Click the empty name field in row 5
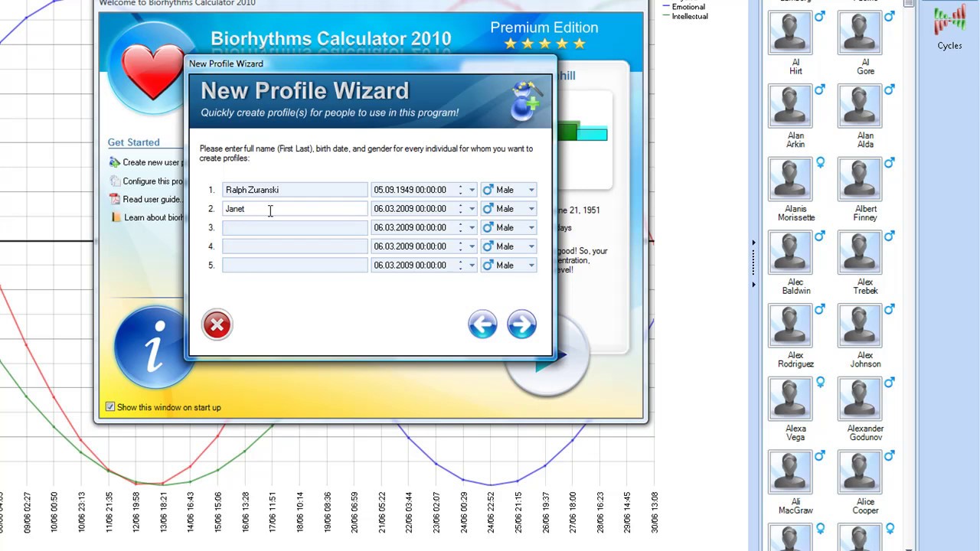The image size is (980, 551). [295, 266]
